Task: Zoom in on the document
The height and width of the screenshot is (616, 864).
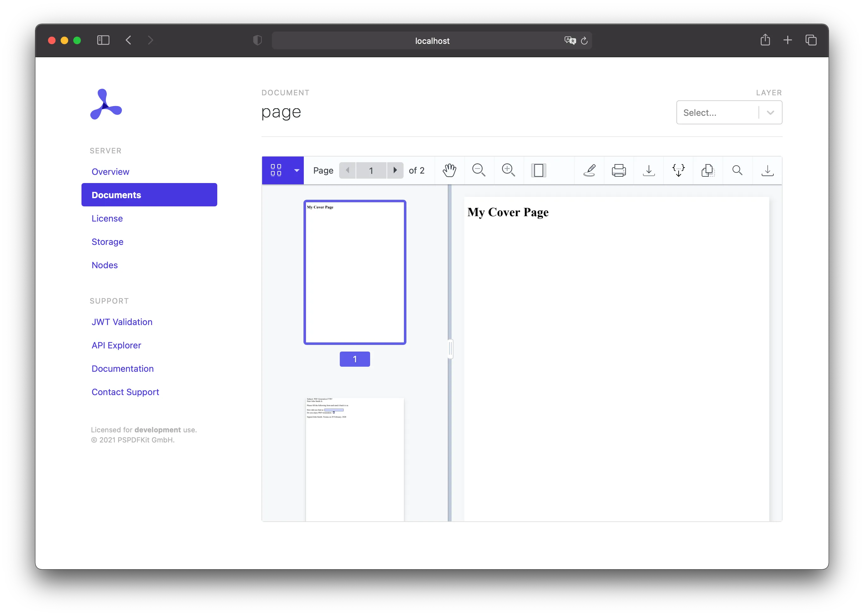Action: [x=509, y=170]
